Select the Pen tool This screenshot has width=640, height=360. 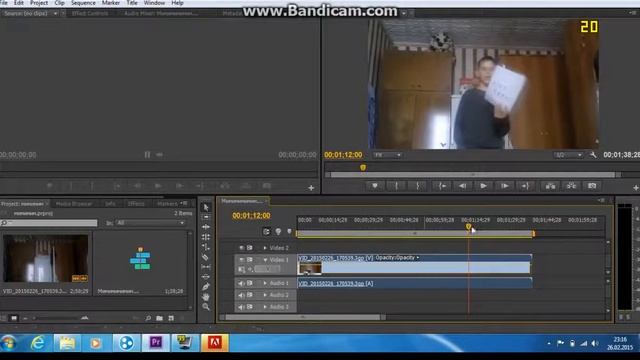pyautogui.click(x=206, y=287)
